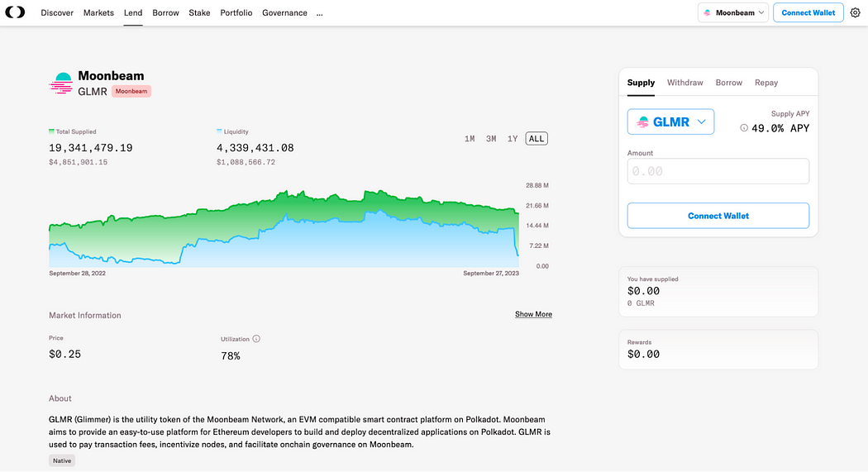The height and width of the screenshot is (472, 868).
Task: Click the total supplied value 19,341,479.19
Action: 91,148
